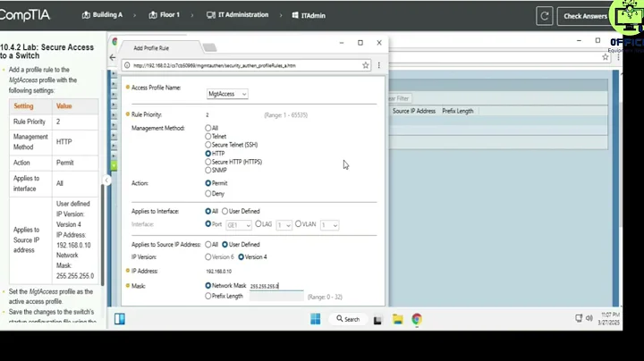Select All management method radio
Screen dimensions: 644x361
coord(208,128)
